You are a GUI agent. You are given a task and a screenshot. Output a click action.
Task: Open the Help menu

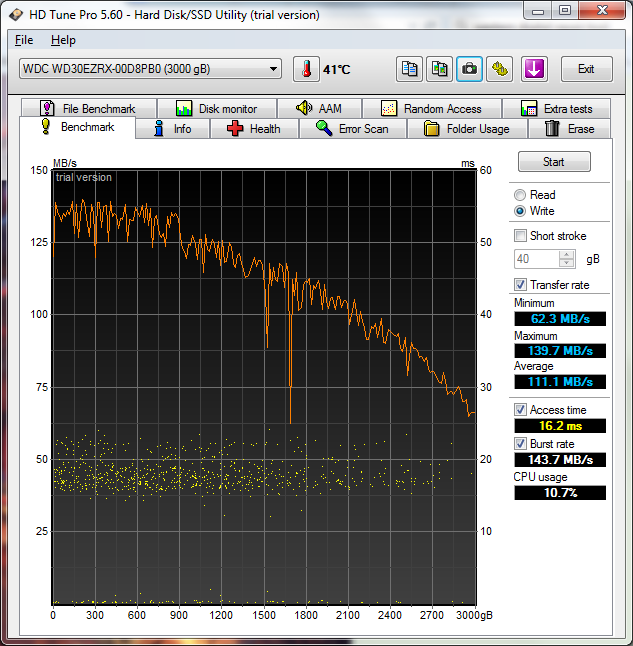click(x=63, y=40)
